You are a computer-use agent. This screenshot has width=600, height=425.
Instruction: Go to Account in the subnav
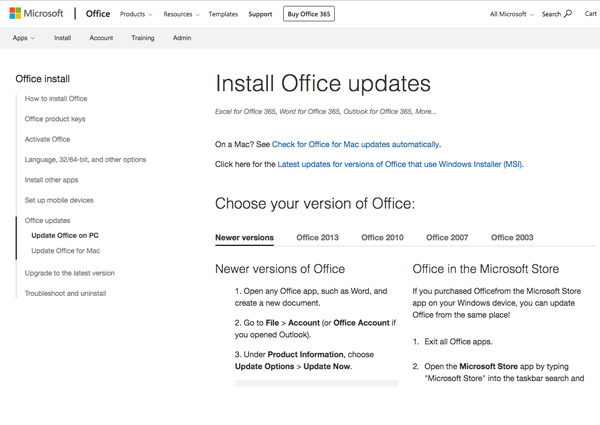[x=101, y=38]
